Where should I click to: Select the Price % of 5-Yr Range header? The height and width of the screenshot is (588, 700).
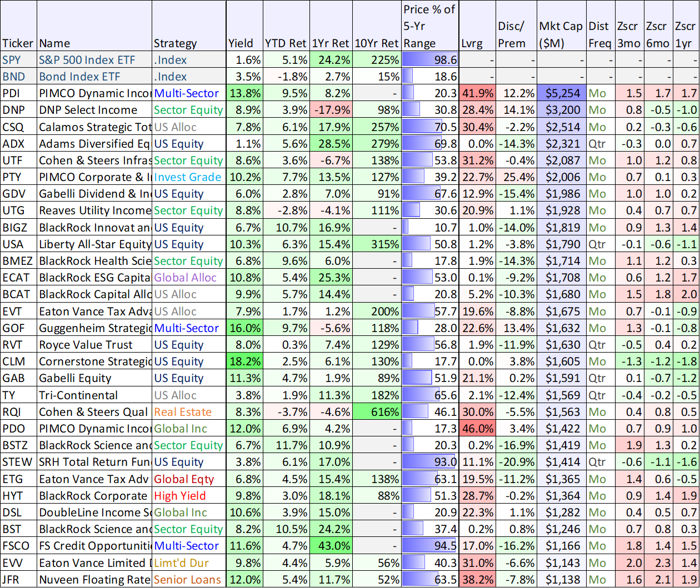430,26
